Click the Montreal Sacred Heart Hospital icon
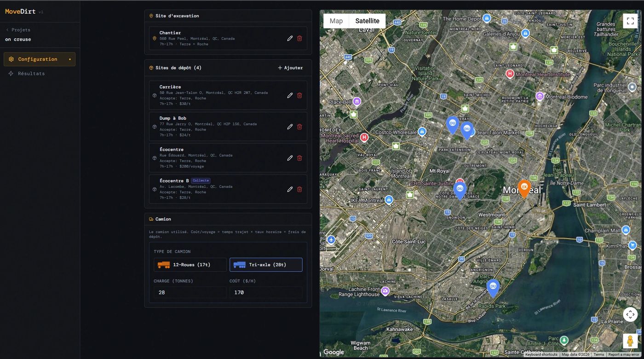 [x=364, y=137]
